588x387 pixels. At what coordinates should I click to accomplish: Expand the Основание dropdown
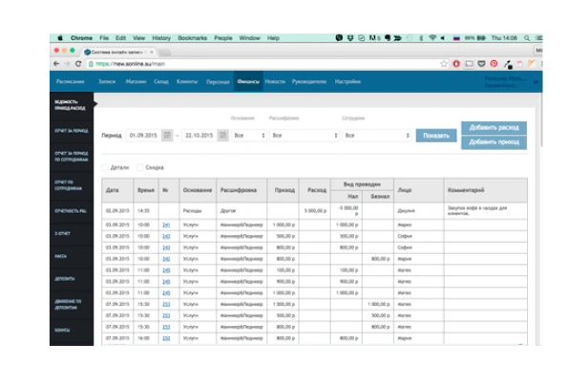pyautogui.click(x=246, y=136)
